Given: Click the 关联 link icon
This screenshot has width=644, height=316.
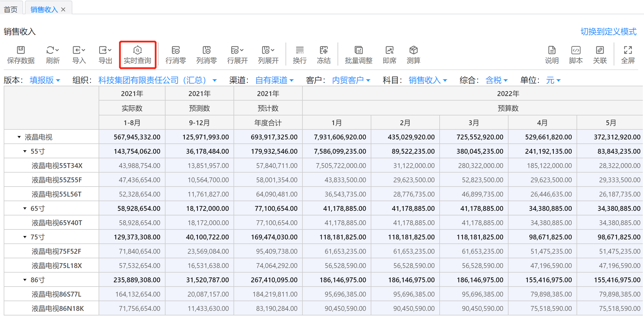Looking at the screenshot, I should (600, 50).
